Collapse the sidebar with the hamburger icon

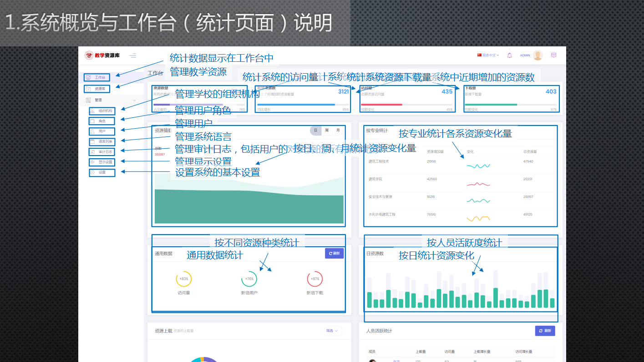pos(132,55)
